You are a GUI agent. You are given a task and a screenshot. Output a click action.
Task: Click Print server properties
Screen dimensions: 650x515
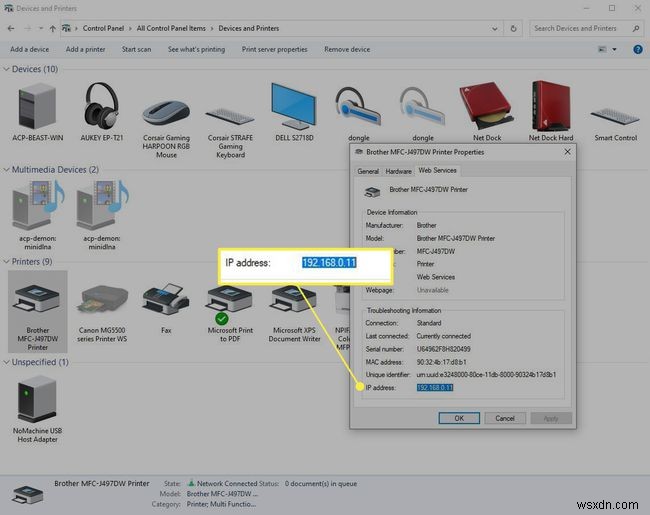point(274,49)
